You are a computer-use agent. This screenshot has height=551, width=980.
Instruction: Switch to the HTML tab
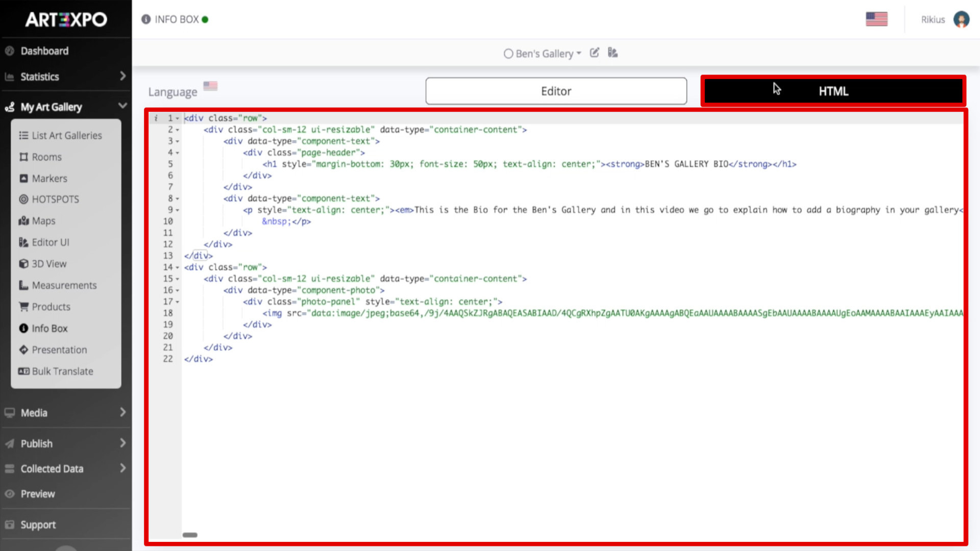point(833,91)
